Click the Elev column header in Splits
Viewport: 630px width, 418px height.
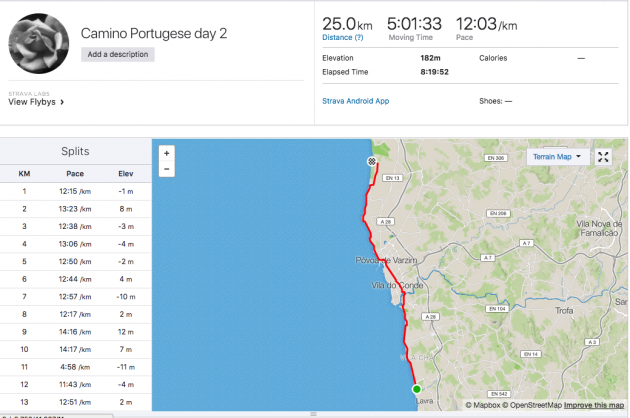click(126, 173)
